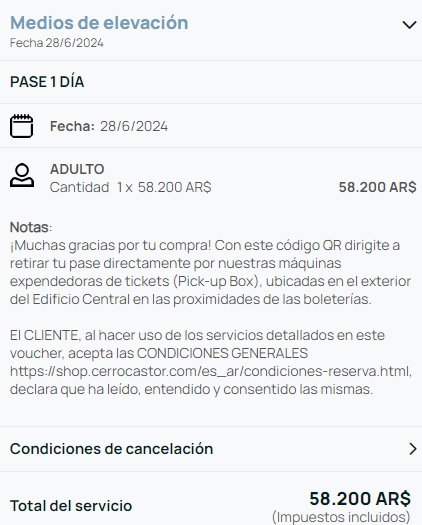Click the Fecha 28/6/2024 subtitle under heading

click(x=57, y=43)
